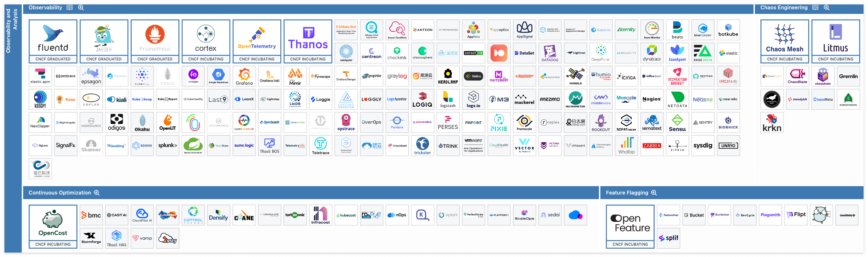The image size is (868, 257).
Task: Open the AppSignal tile
Action: [525, 30]
